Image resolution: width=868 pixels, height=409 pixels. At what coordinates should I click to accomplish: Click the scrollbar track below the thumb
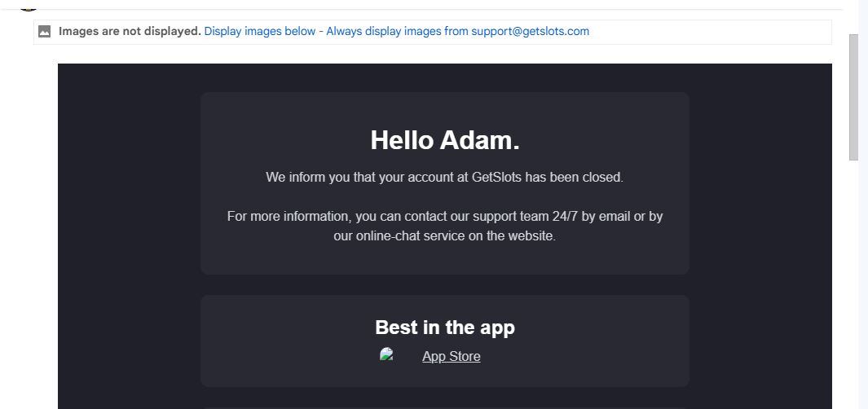[853, 284]
